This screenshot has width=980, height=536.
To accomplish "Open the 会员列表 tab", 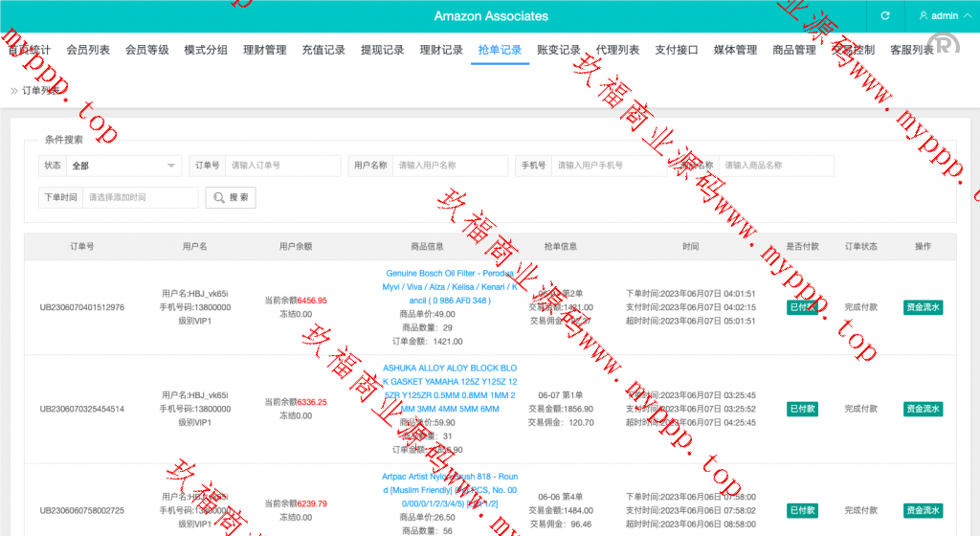I will coord(88,50).
